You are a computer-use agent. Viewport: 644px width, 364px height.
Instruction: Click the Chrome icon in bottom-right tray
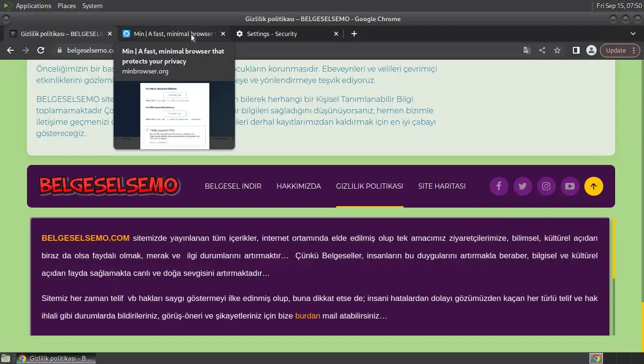(x=596, y=358)
